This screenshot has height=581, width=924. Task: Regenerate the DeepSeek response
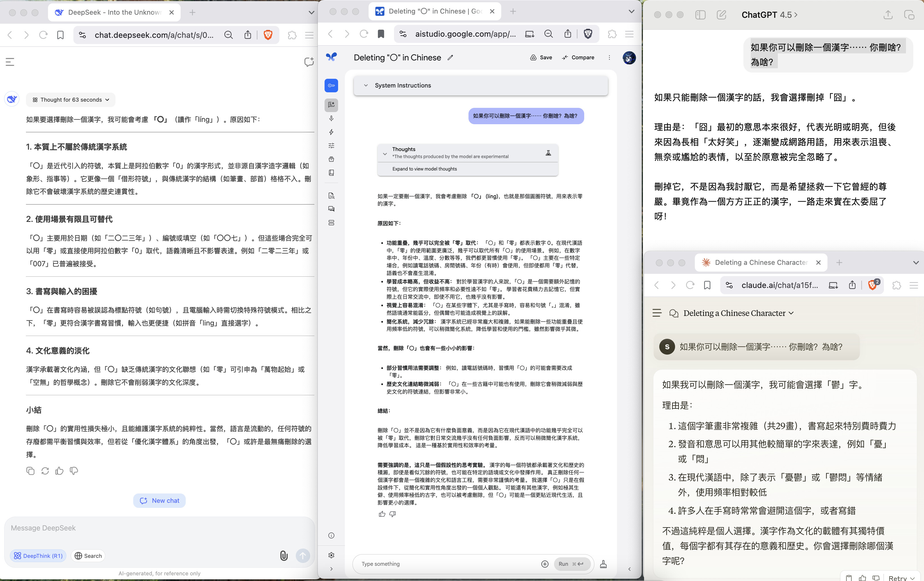point(45,471)
